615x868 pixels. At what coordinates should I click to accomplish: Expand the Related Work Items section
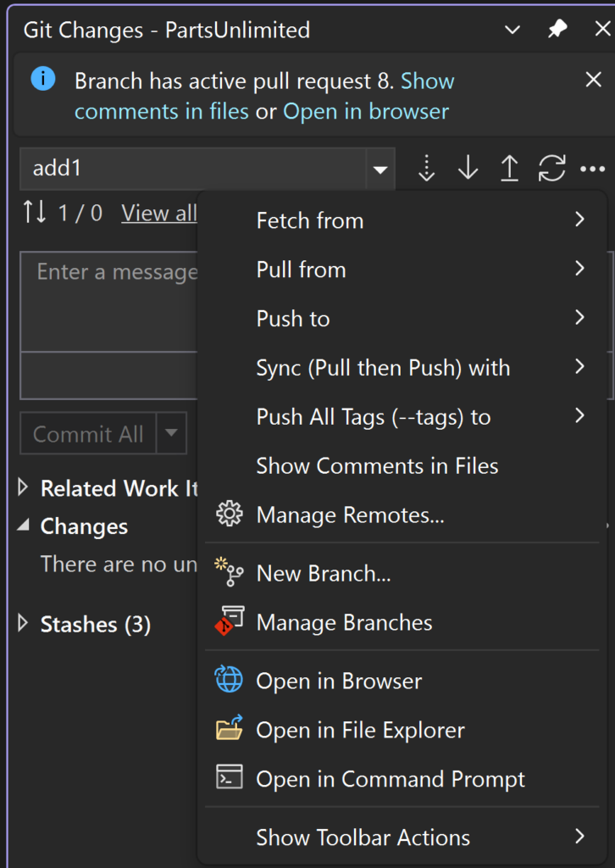23,488
